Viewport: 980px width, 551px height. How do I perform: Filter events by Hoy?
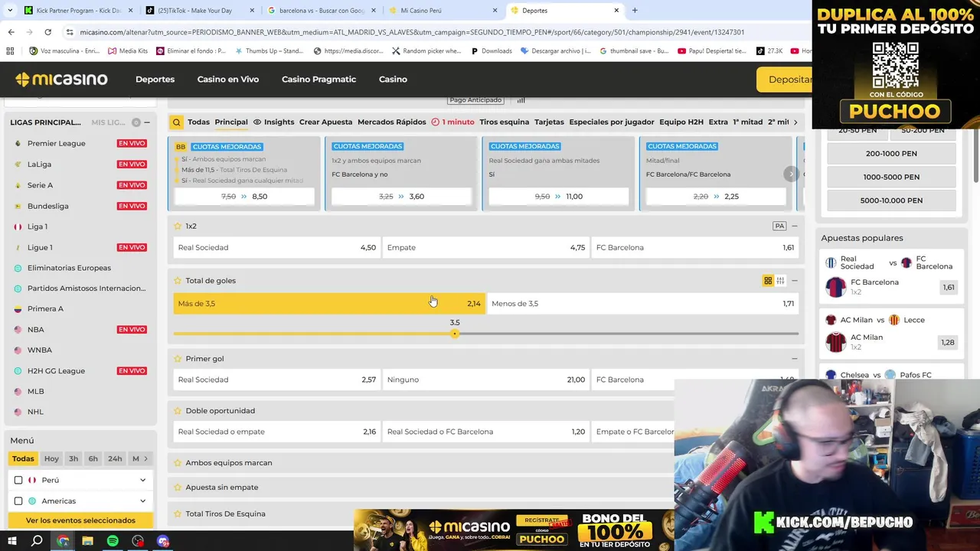pyautogui.click(x=51, y=458)
